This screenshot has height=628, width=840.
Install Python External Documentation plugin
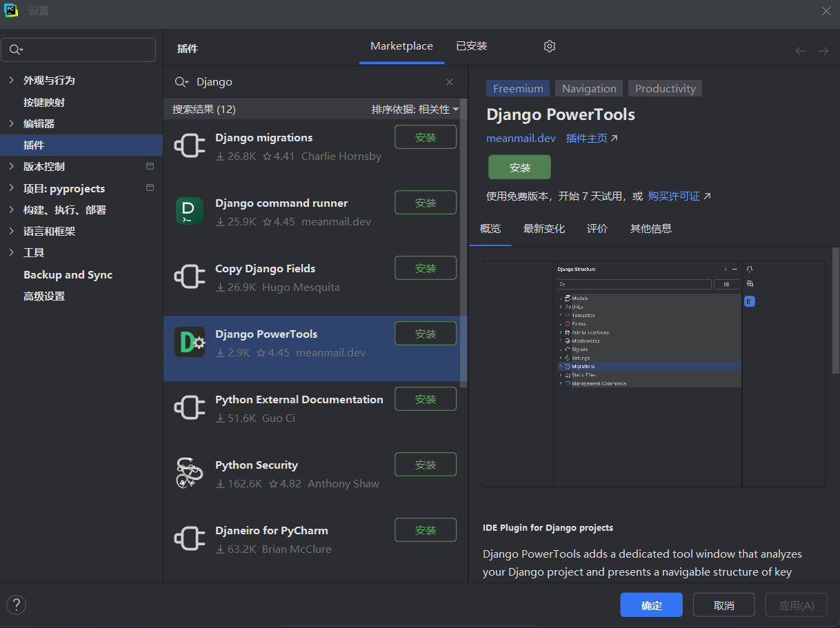[426, 399]
